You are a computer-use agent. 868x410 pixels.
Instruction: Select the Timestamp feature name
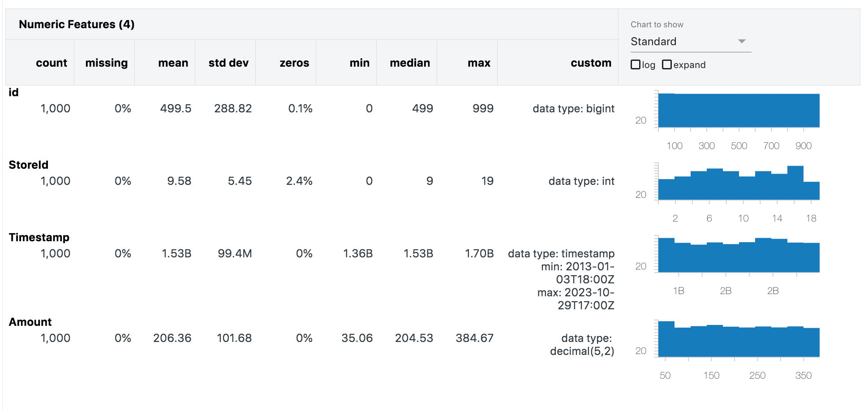click(x=39, y=238)
